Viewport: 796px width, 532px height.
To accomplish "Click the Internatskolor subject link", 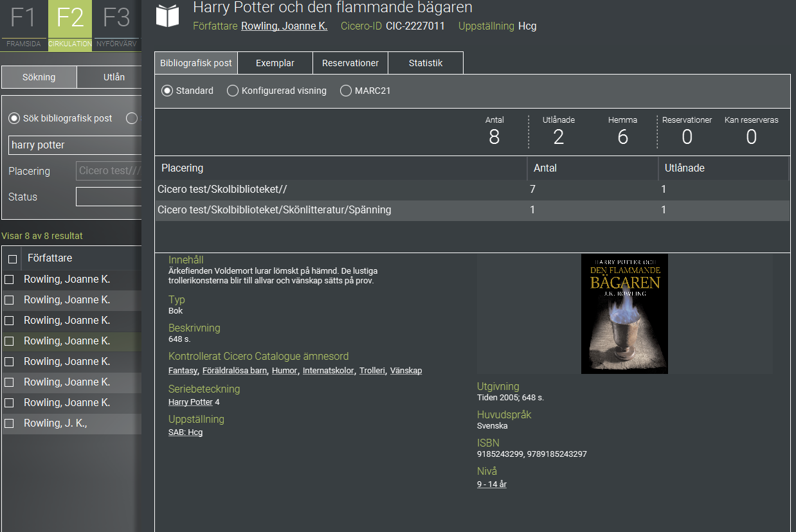I will click(329, 371).
